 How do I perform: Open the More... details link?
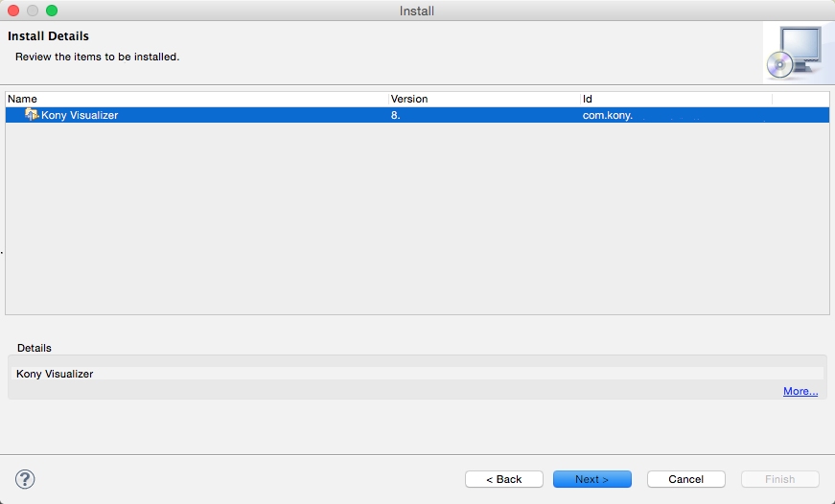click(800, 391)
